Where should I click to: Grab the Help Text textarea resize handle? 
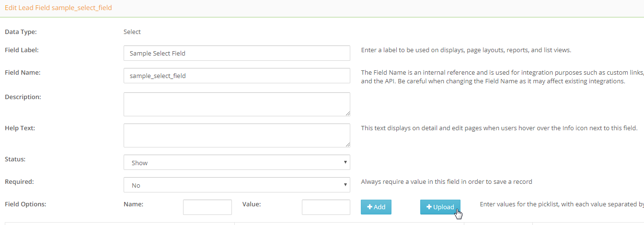point(347,144)
